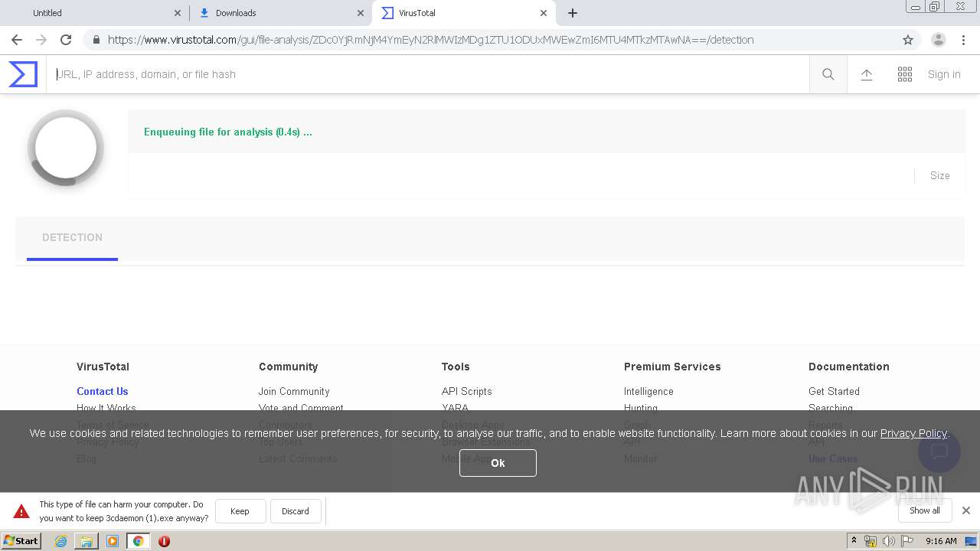This screenshot has width=980, height=551.
Task: Open the Intelligence link
Action: 648,391
